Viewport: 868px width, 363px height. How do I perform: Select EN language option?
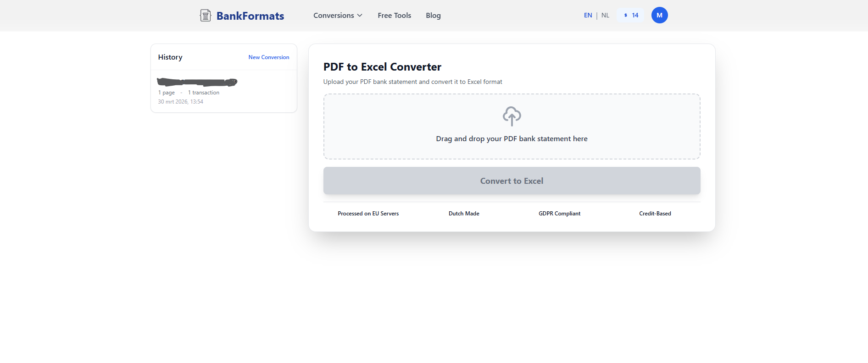tap(588, 15)
